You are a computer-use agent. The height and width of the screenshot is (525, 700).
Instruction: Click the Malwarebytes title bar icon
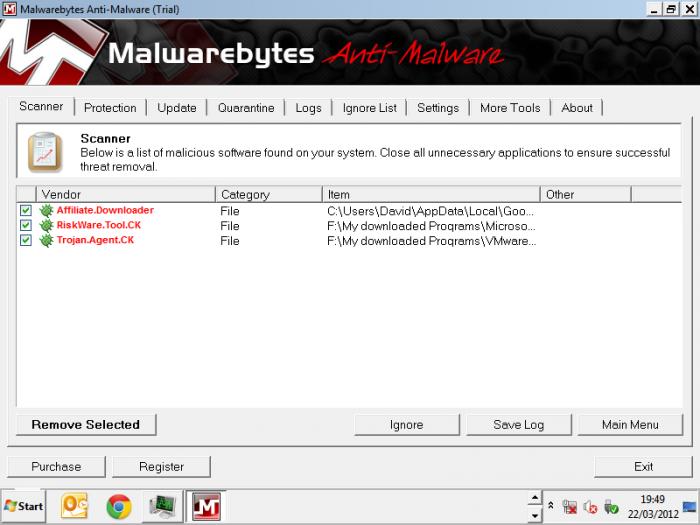coord(9,8)
